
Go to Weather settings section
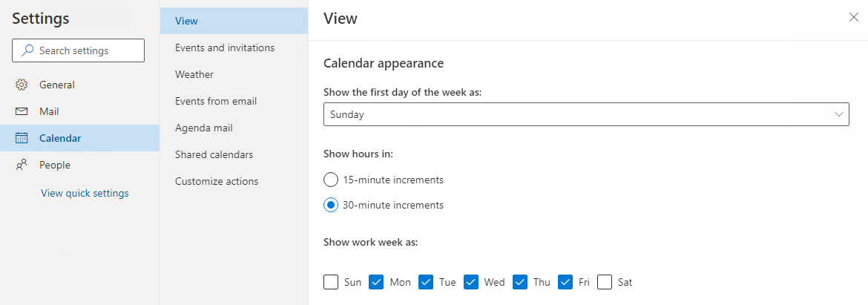click(x=194, y=74)
